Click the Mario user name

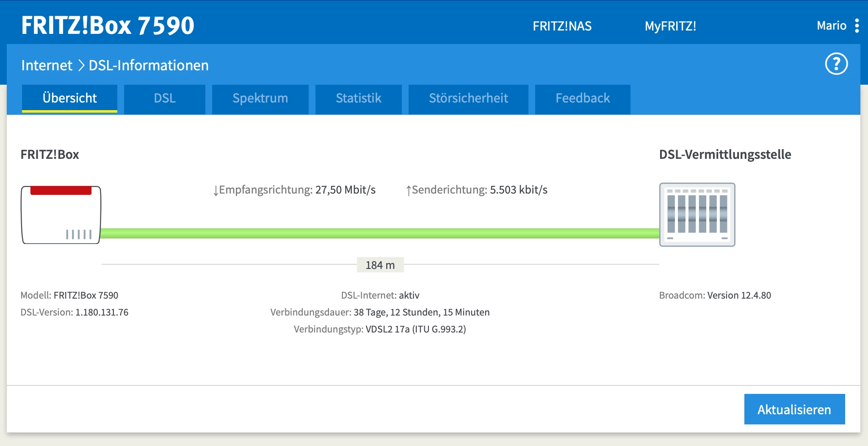831,25
